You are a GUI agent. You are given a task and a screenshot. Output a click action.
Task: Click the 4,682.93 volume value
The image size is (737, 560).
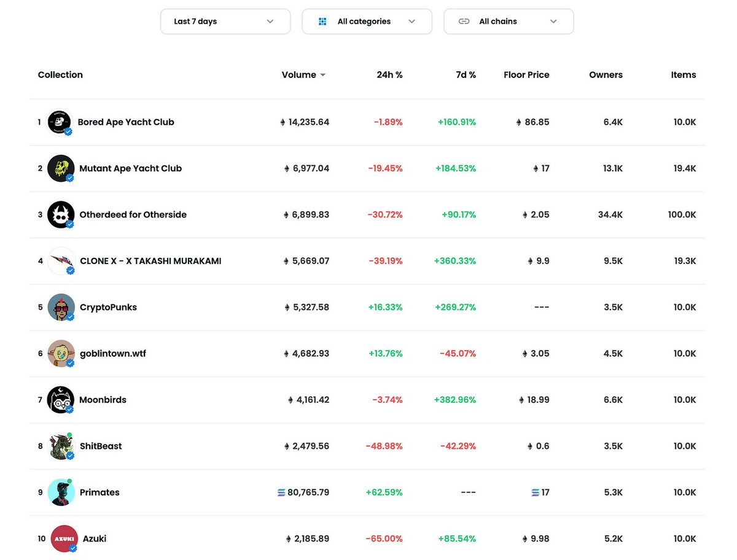(x=310, y=354)
